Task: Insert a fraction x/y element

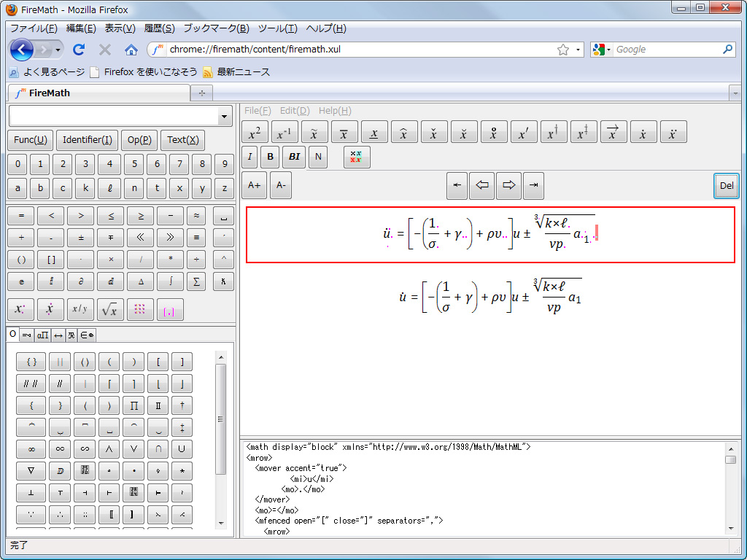Action: pos(80,309)
